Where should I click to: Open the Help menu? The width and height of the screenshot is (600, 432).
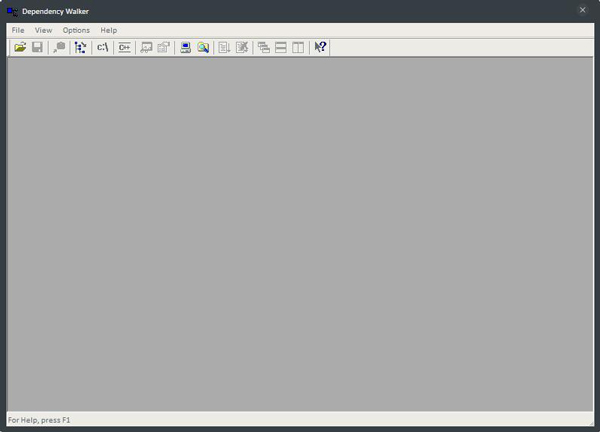(x=109, y=30)
